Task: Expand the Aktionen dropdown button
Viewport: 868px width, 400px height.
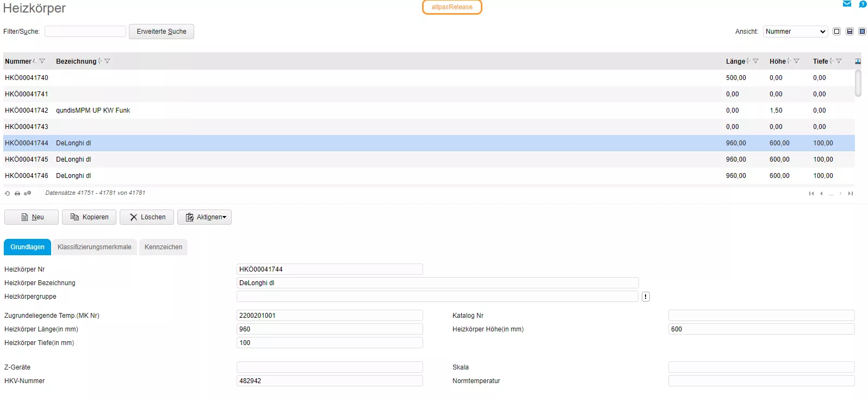Action: click(x=204, y=217)
